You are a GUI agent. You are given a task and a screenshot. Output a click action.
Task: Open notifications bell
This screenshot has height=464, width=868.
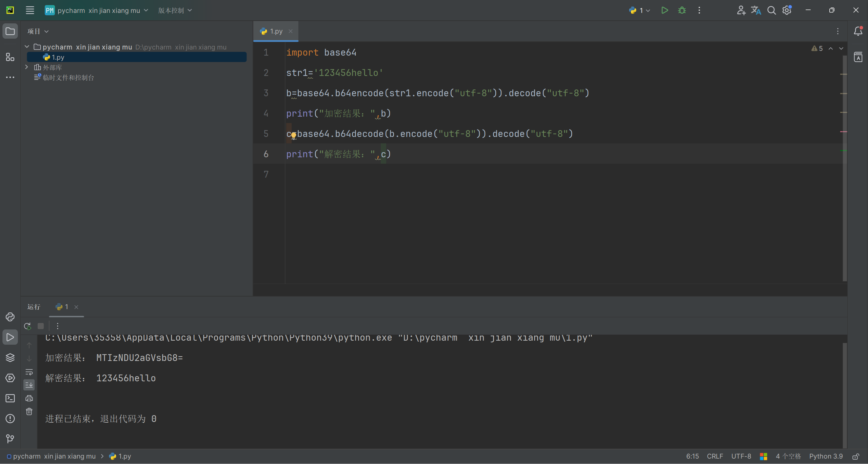pos(858,31)
